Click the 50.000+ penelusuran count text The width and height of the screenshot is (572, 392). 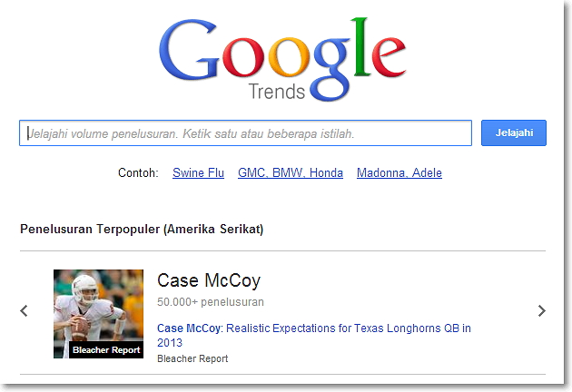211,302
